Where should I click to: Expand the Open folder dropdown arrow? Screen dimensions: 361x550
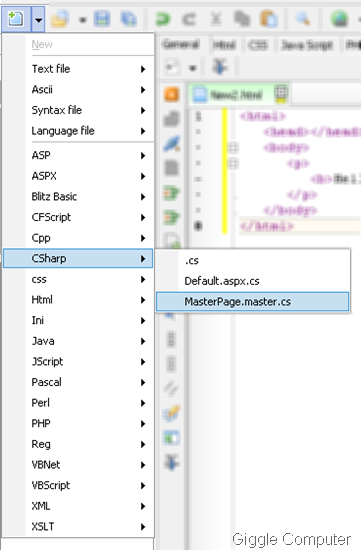pyautogui.click(x=82, y=20)
